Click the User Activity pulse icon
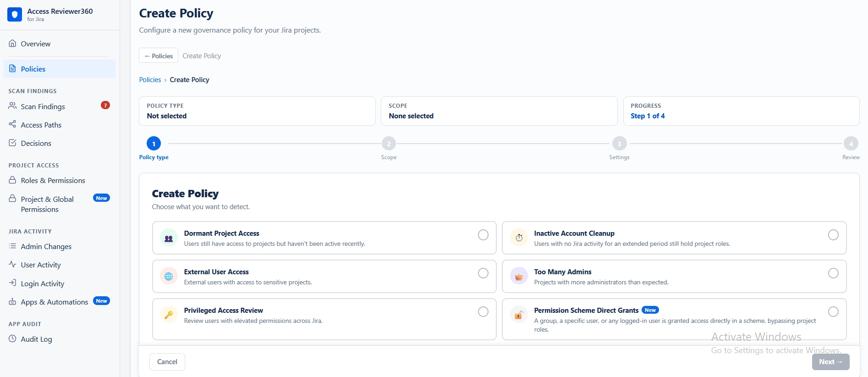 pos(12,265)
